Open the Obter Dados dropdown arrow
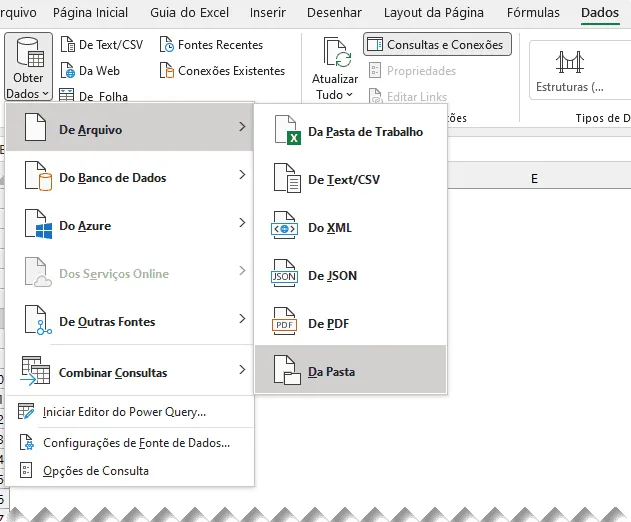 pos(45,94)
